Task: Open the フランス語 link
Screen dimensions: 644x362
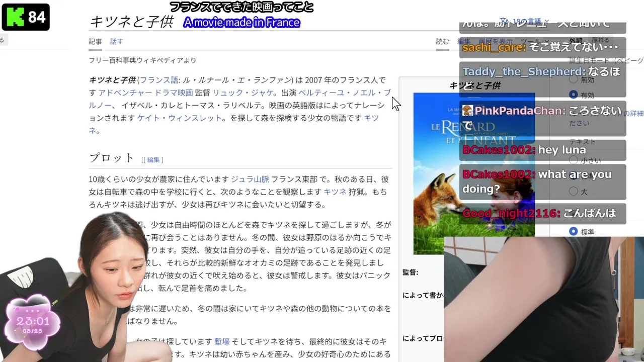Action: (159, 80)
